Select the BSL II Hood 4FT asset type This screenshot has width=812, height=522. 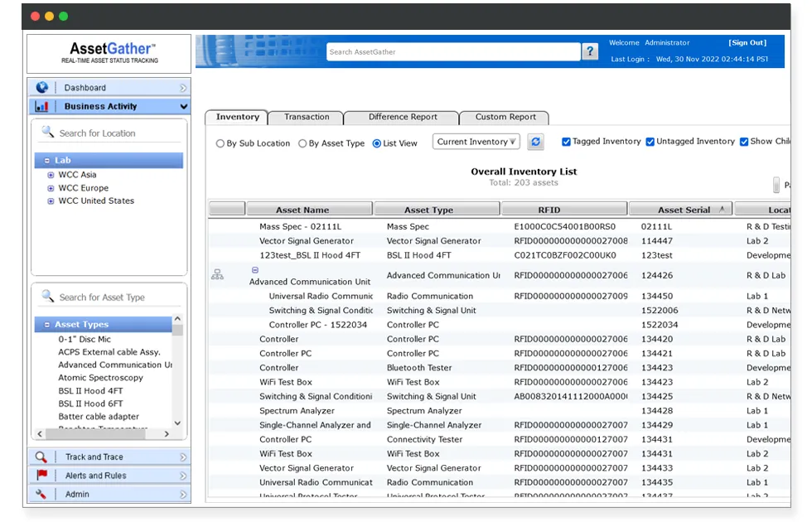point(90,391)
